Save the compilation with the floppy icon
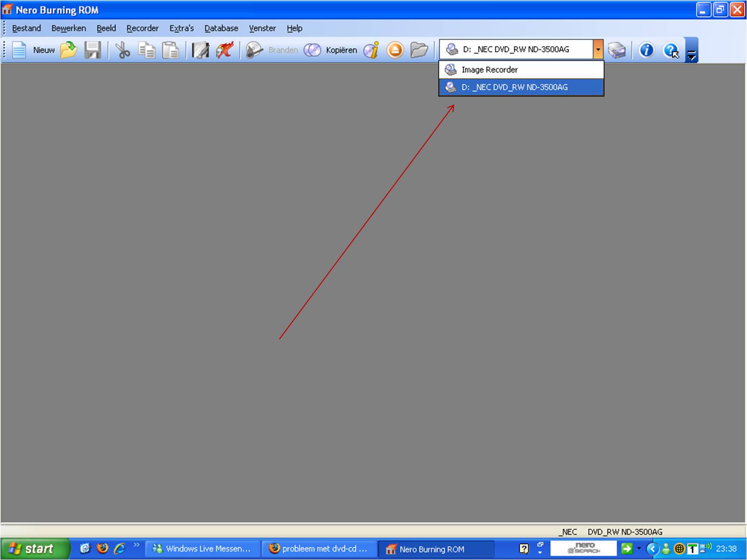 click(93, 50)
